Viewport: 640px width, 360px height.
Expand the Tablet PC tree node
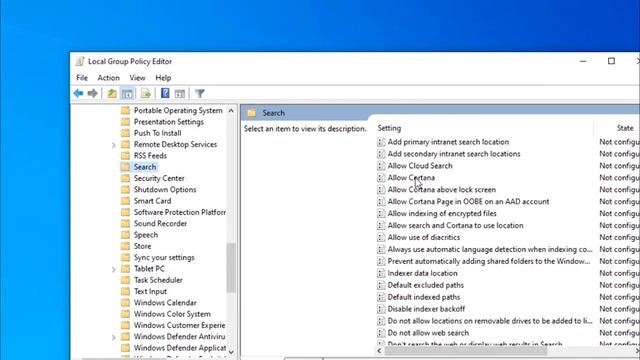point(113,269)
